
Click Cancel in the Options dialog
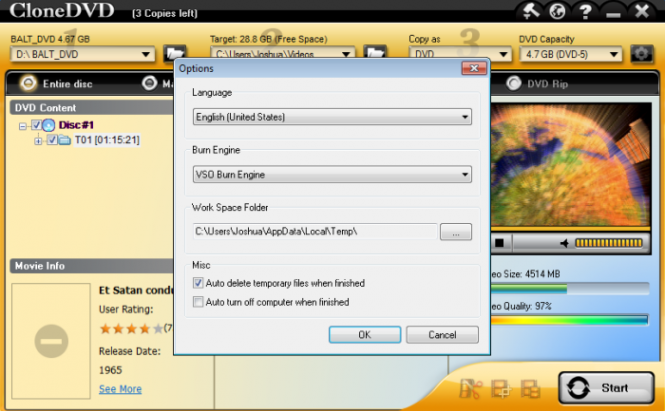[x=442, y=335]
